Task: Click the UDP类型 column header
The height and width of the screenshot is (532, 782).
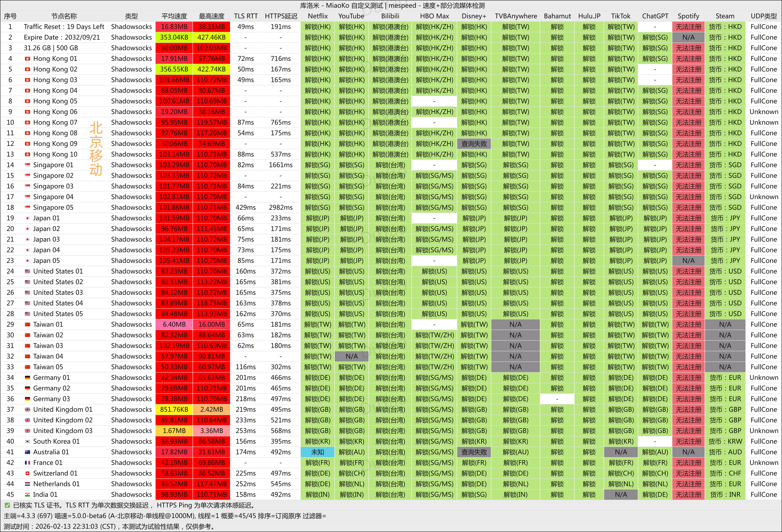Action: (763, 16)
